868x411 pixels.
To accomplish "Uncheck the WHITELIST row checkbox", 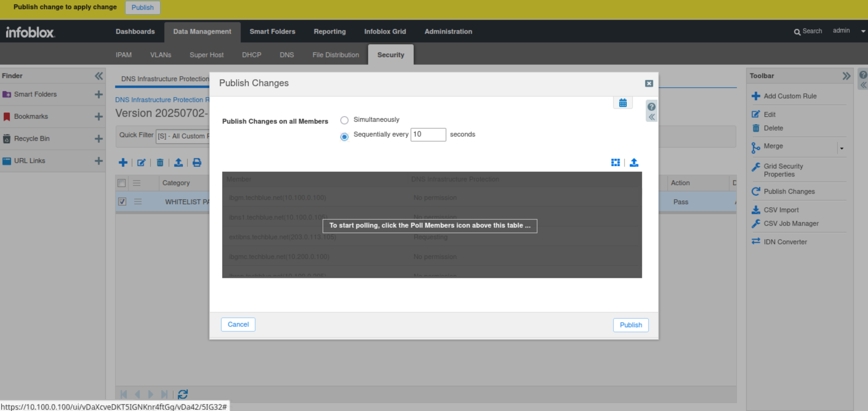I will pos(122,202).
